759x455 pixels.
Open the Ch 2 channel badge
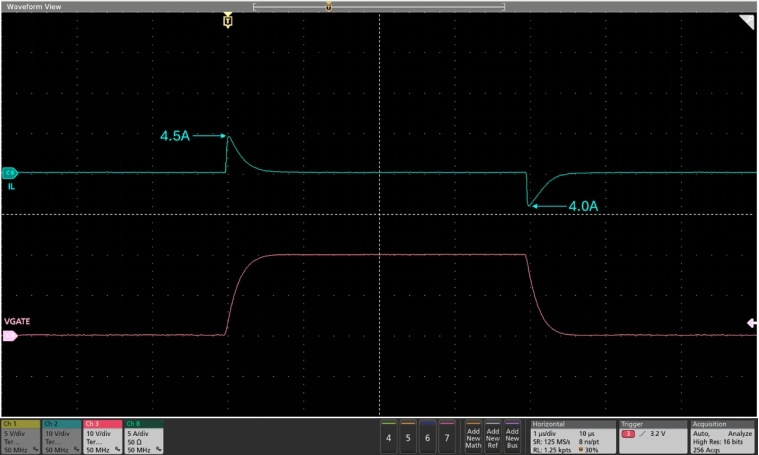pyautogui.click(x=62, y=436)
